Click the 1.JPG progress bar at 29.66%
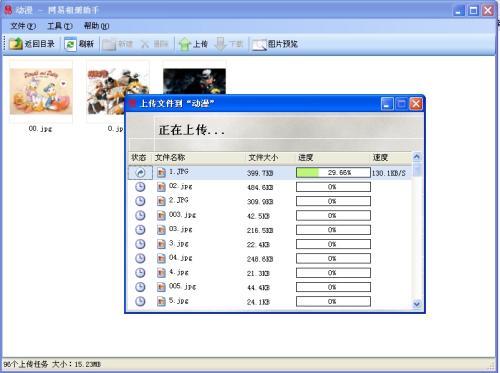 pyautogui.click(x=333, y=172)
